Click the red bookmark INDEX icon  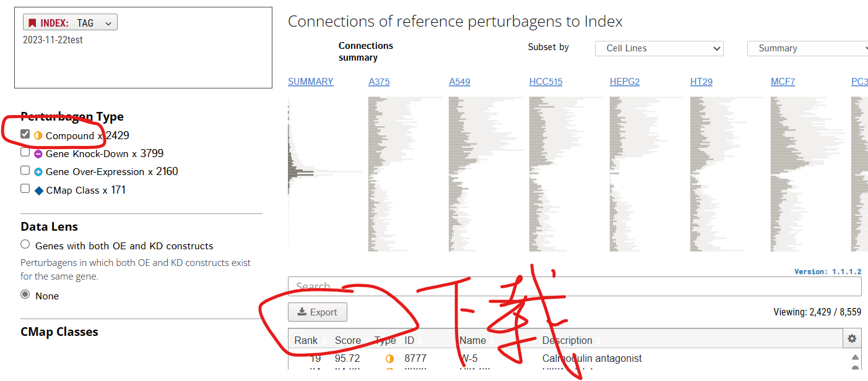(x=32, y=23)
